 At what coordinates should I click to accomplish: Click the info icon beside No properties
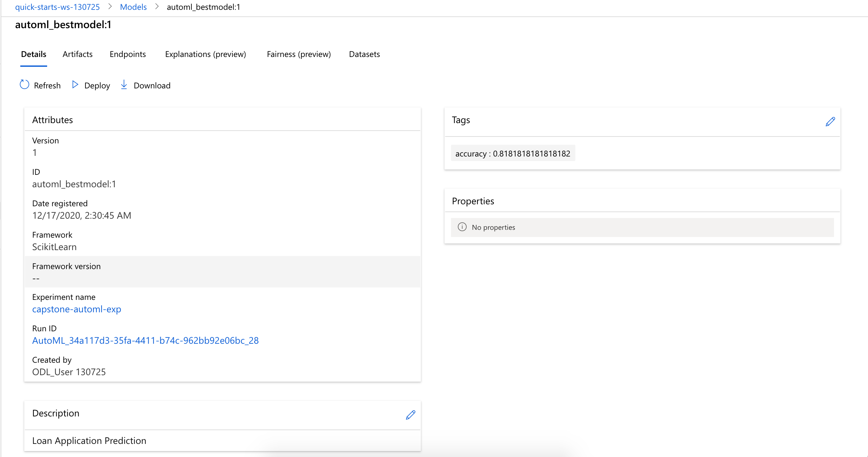pyautogui.click(x=462, y=227)
